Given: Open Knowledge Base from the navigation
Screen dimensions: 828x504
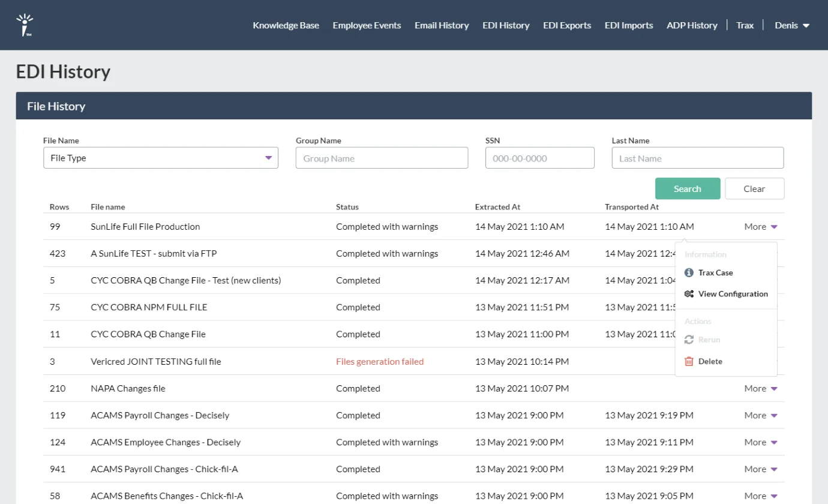Looking at the screenshot, I should pos(286,25).
